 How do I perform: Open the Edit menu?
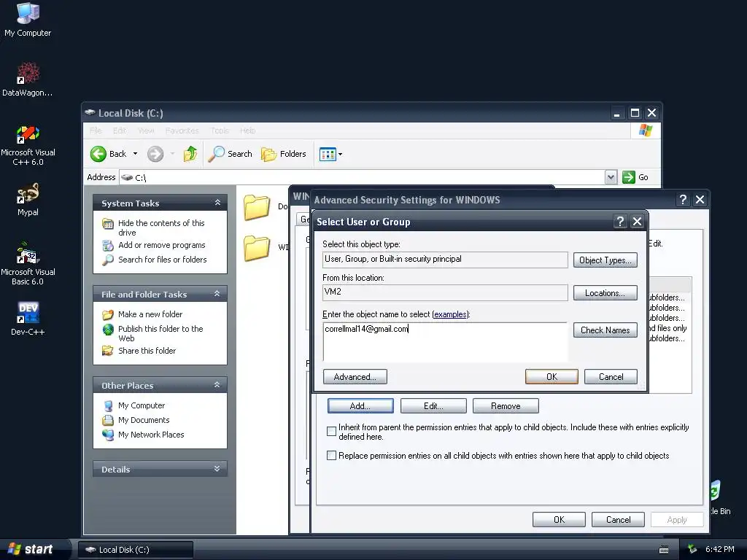point(120,131)
